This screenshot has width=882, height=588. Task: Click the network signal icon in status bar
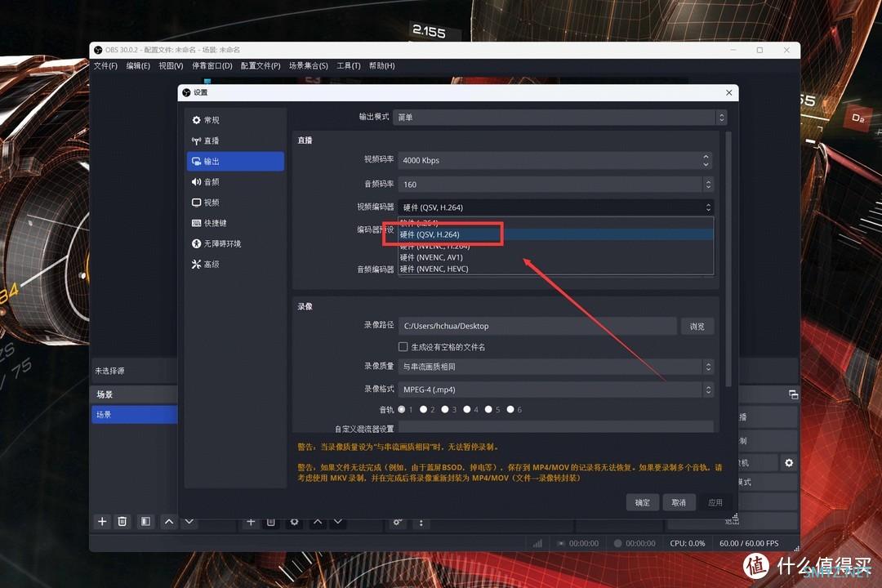537,543
